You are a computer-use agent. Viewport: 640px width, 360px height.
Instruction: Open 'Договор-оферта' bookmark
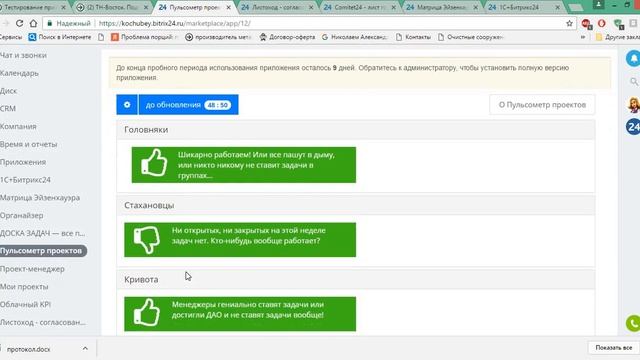pos(287,37)
